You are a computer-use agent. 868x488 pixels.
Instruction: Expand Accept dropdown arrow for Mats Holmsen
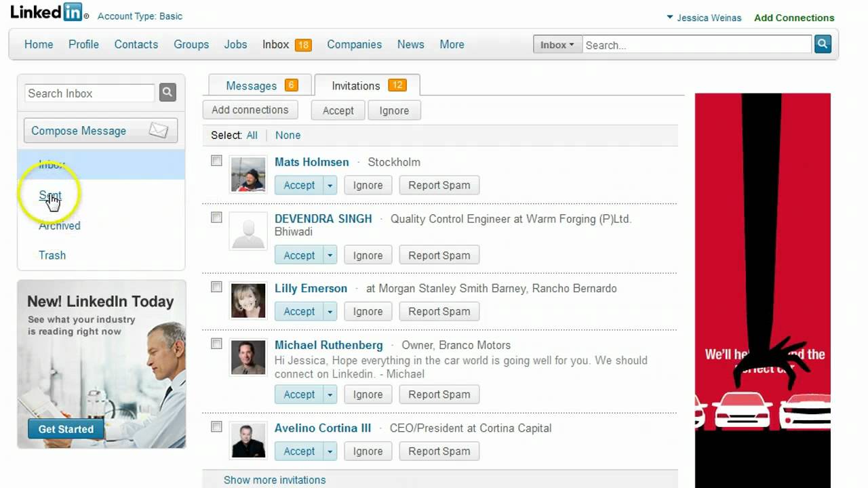(x=330, y=185)
